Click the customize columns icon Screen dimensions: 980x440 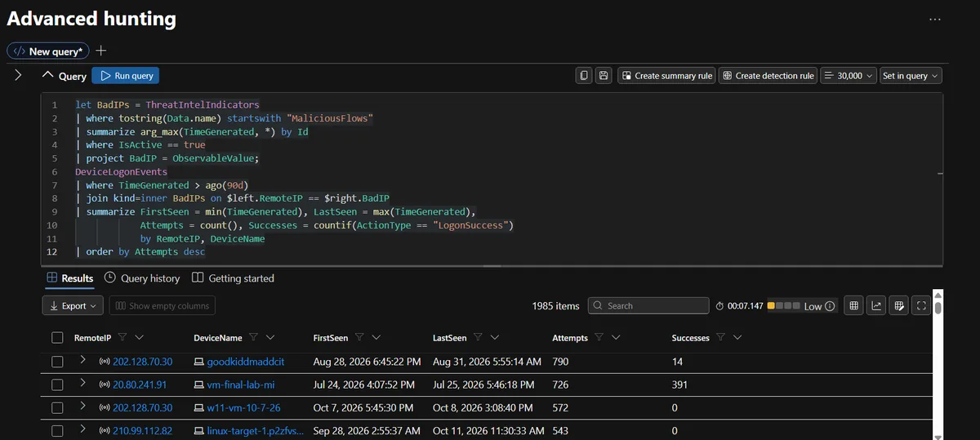pyautogui.click(x=899, y=306)
